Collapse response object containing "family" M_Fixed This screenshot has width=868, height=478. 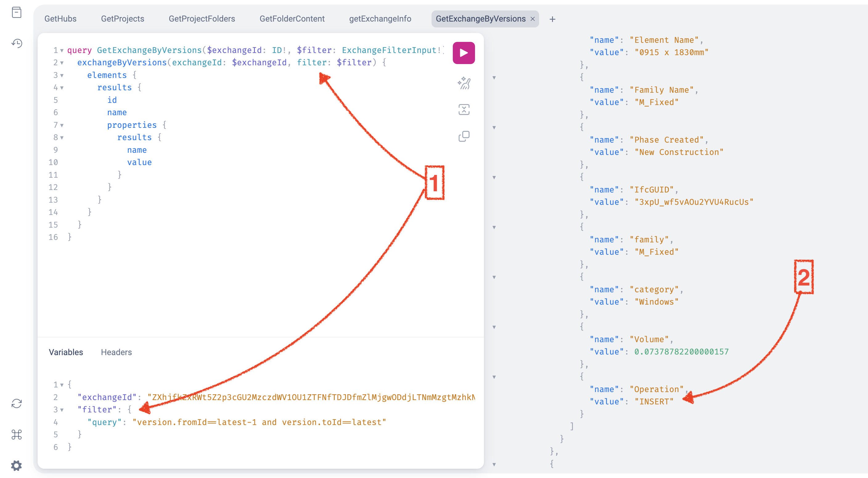pos(494,227)
